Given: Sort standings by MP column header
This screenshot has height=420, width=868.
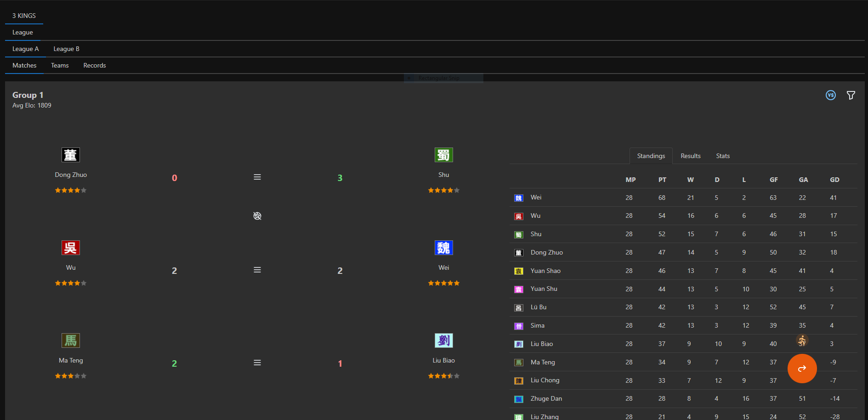Looking at the screenshot, I should (630, 180).
